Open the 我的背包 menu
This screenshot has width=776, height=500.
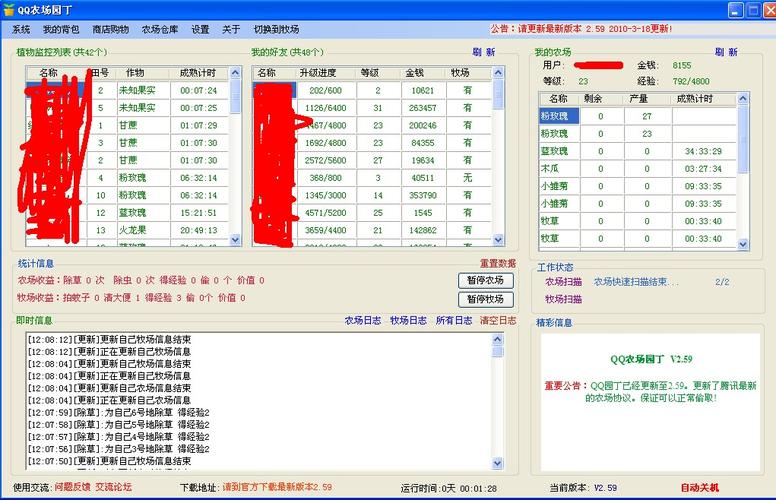(x=61, y=30)
